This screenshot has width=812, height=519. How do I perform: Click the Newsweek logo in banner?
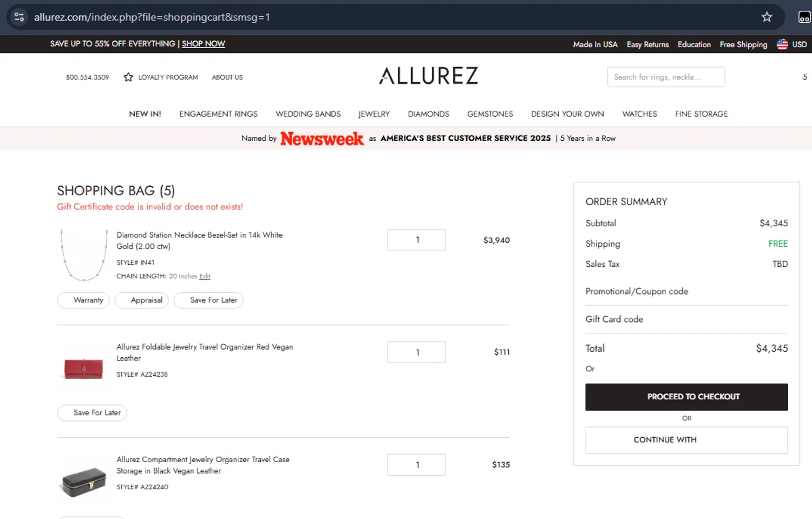(x=322, y=139)
